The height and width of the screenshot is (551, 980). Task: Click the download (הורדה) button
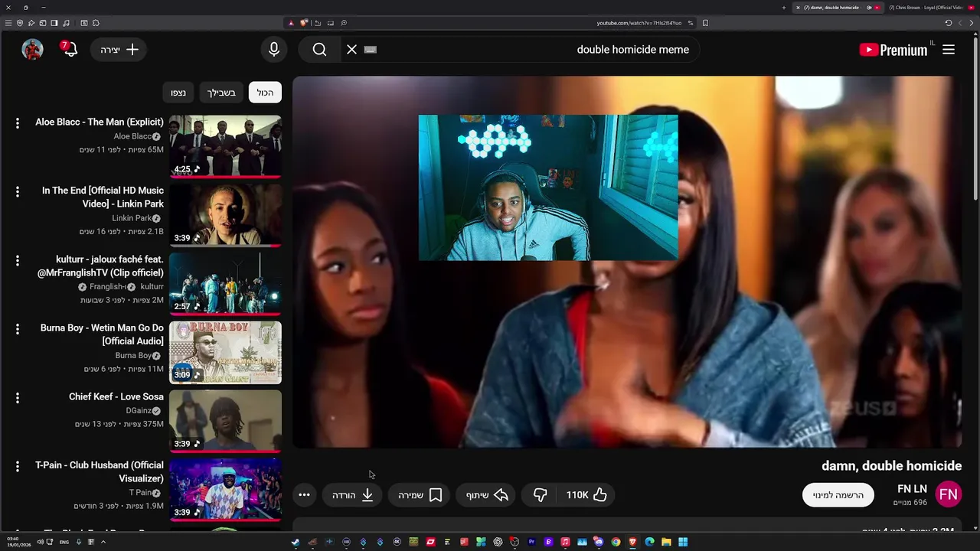click(352, 495)
